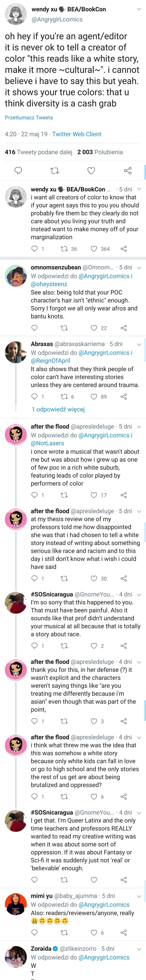
Task: Expand '1 odpowiedź więcej' replies
Action: pos(58,409)
